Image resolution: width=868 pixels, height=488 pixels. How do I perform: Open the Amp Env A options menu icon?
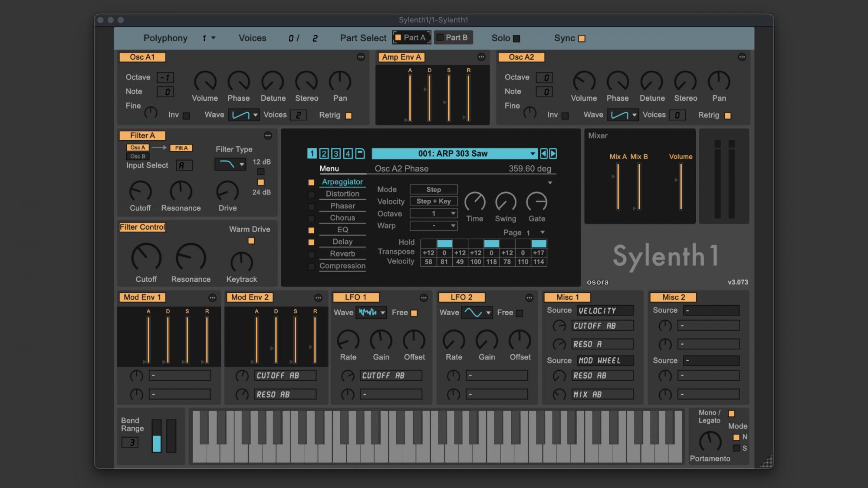(481, 57)
